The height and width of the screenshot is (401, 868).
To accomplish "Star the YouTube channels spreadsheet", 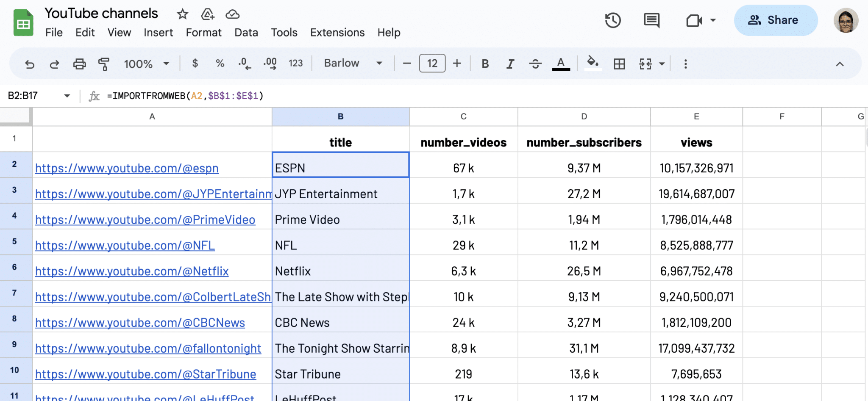I will pos(182,14).
